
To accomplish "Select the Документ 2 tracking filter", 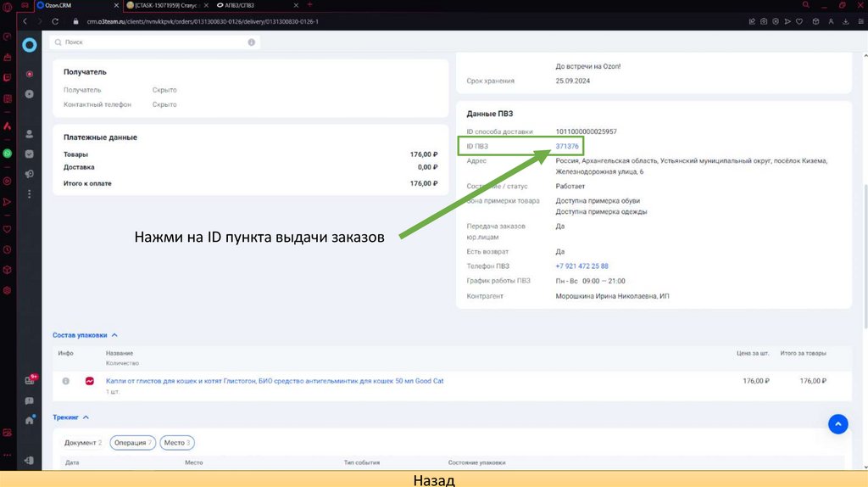I will [x=83, y=443].
